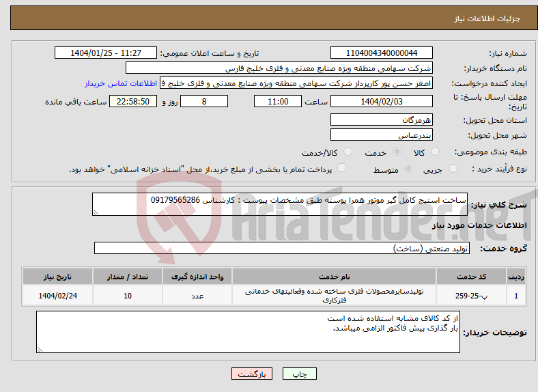This screenshot has width=538, height=392.
Task: Click the service code cell پ-25-259
Action: [472, 296]
